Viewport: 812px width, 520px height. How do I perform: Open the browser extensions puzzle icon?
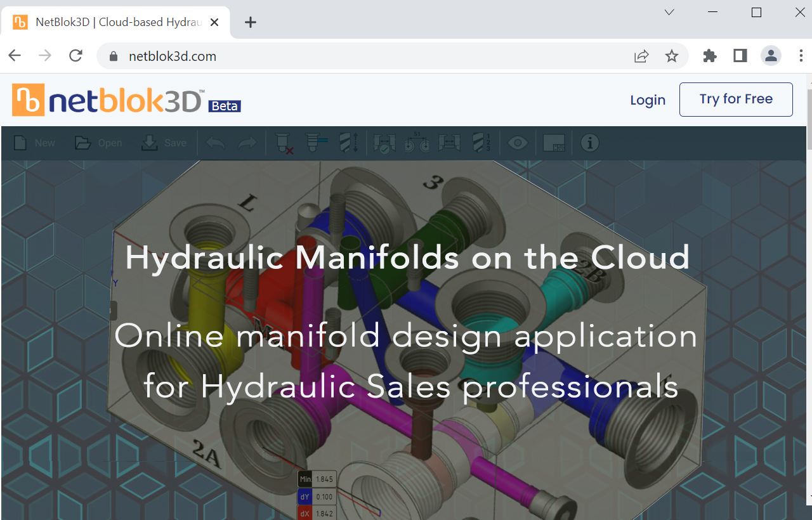coord(710,56)
